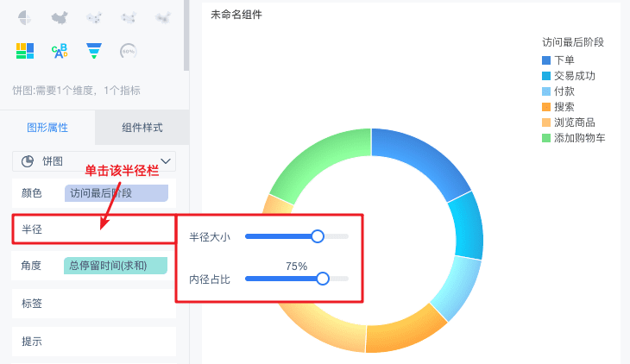Open the 饼图 chart type dropdown
Viewport: 630px width, 364px height.
(94, 161)
